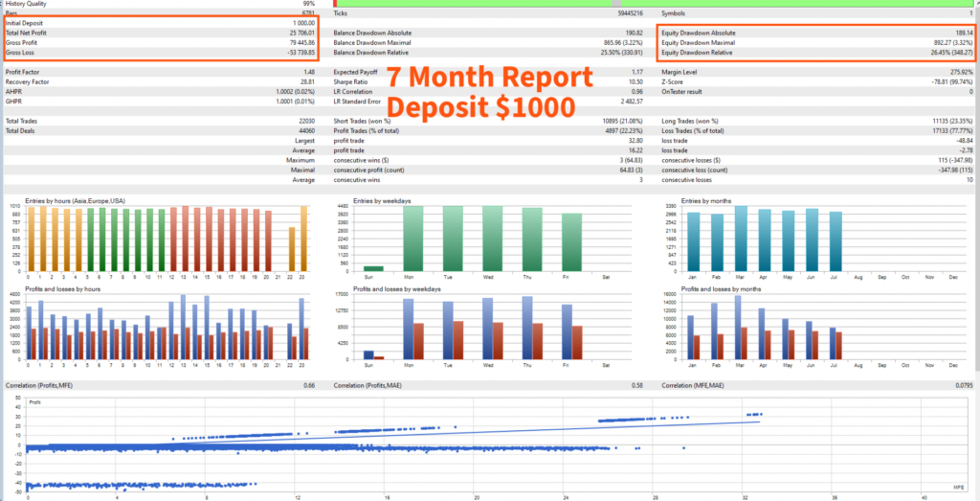
Task: Select the Total Net Profit value '25 706.01'
Action: click(x=301, y=33)
